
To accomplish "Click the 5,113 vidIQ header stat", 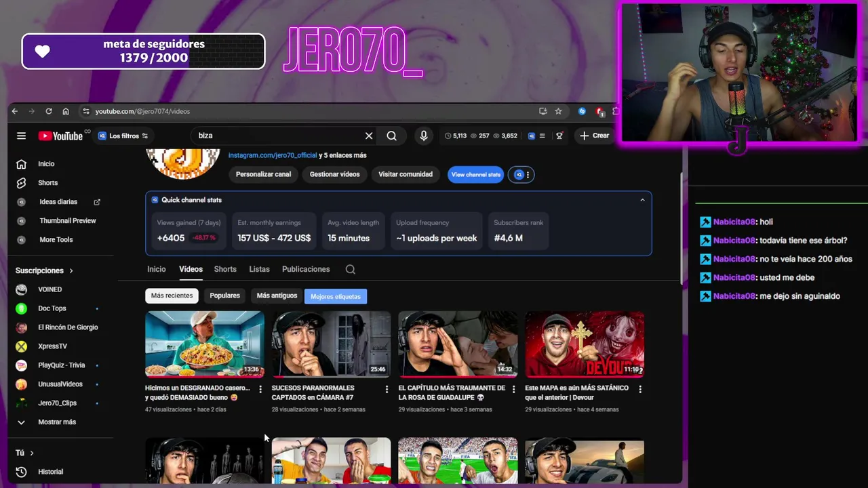I will click(456, 136).
